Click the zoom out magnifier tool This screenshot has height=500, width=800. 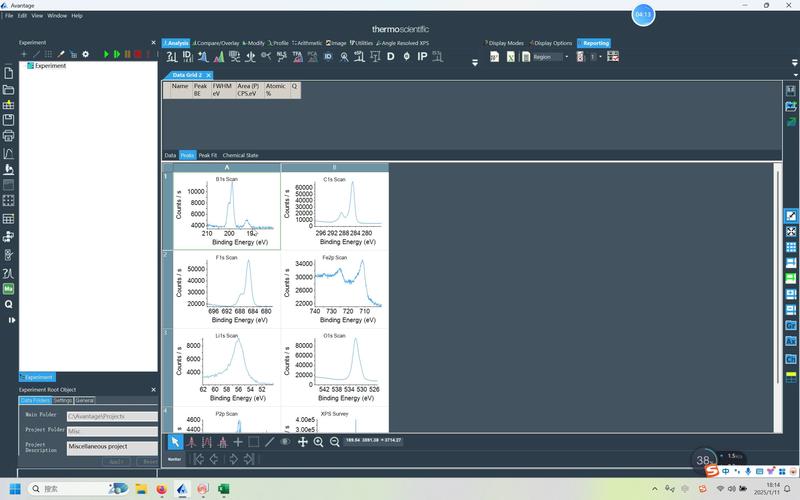tap(334, 442)
